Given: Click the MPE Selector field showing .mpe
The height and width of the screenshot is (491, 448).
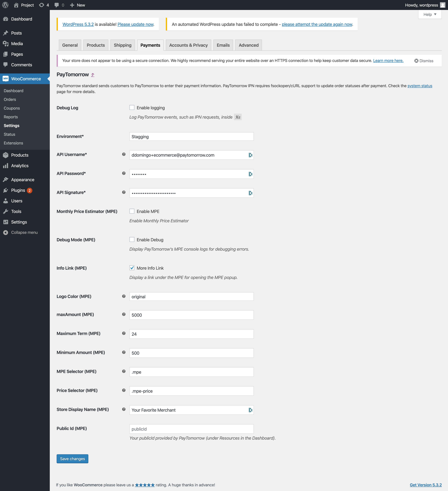Looking at the screenshot, I should (191, 372).
